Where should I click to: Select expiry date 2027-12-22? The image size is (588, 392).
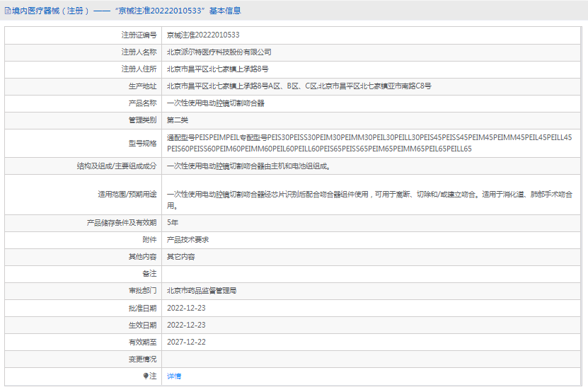[x=186, y=342]
